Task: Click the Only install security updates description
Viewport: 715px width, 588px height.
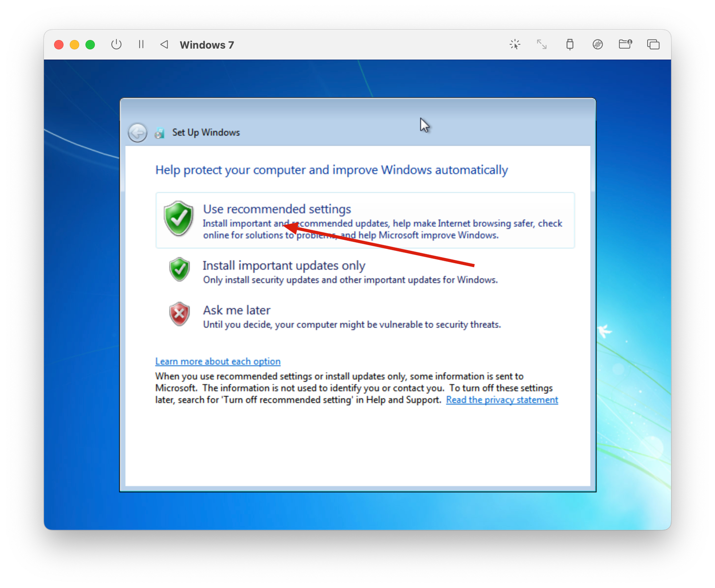Action: pos(350,280)
